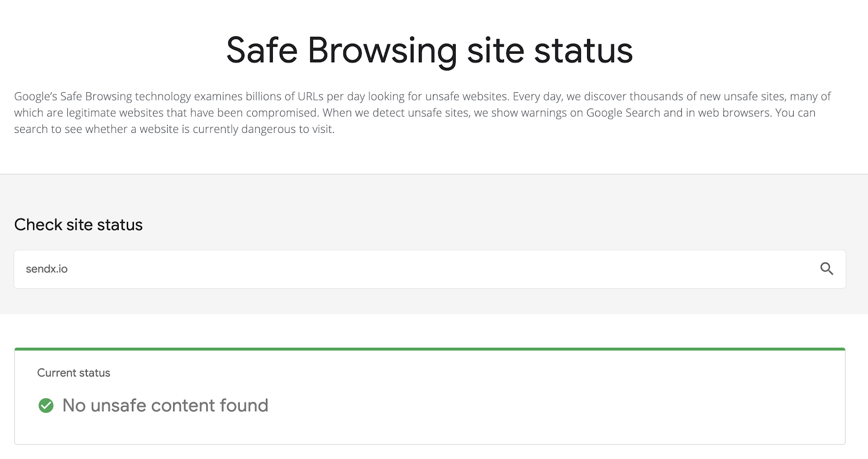868x459 pixels.
Task: Click the green bar atop status card
Action: 429,349
